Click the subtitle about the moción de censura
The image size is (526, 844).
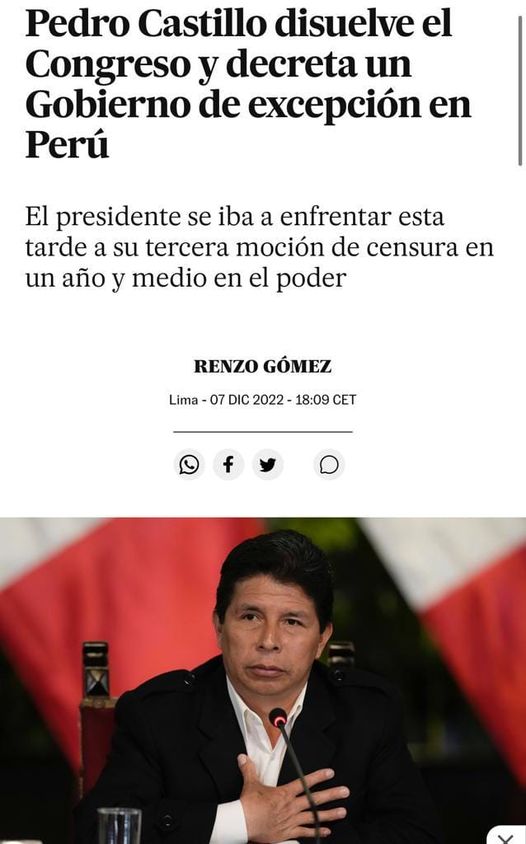point(259,248)
